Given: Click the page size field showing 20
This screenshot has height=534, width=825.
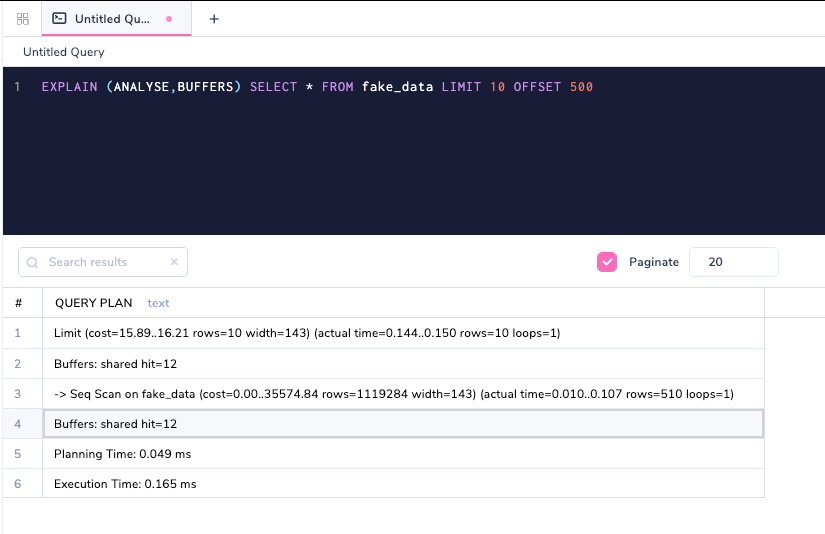Looking at the screenshot, I should point(733,262).
